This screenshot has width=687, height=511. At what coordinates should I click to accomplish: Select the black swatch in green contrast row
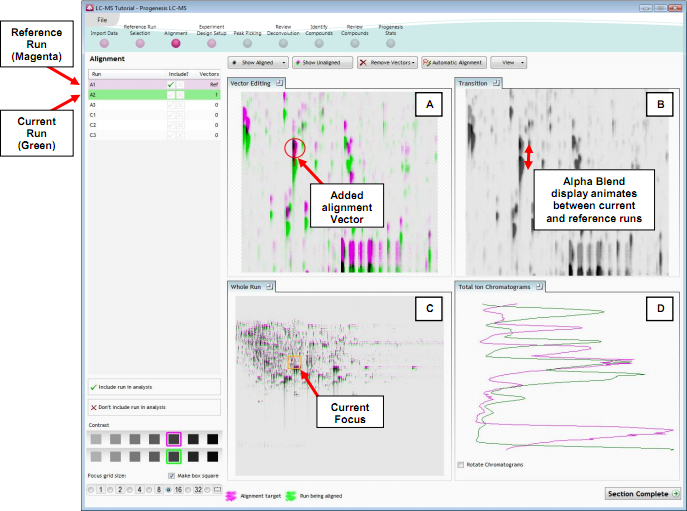point(212,457)
